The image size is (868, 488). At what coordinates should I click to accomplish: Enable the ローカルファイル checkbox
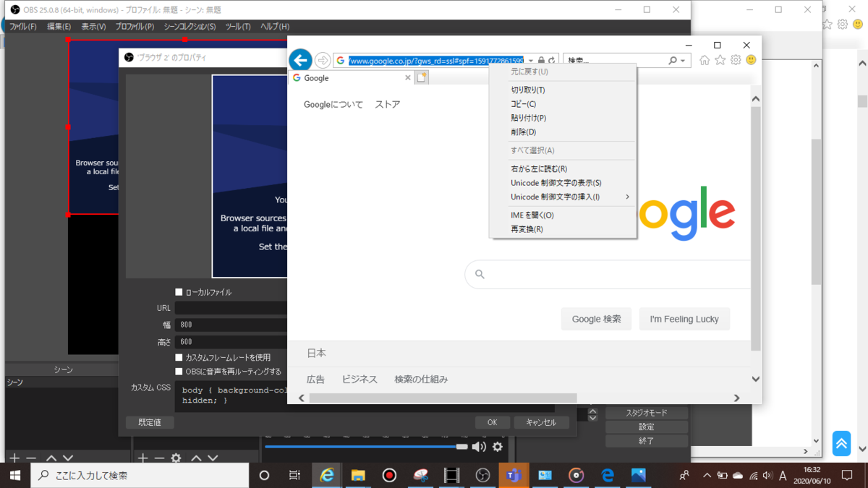click(x=178, y=291)
